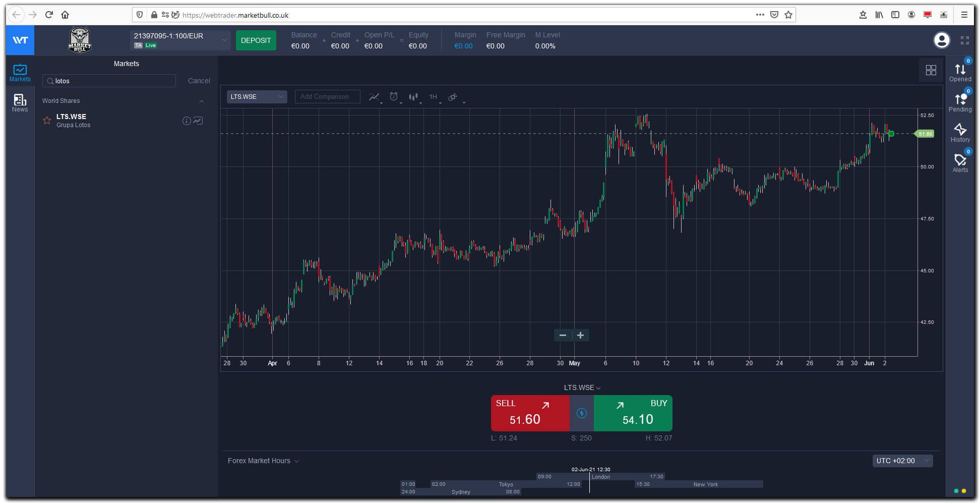Open the chart indicators menu icon

tap(374, 97)
